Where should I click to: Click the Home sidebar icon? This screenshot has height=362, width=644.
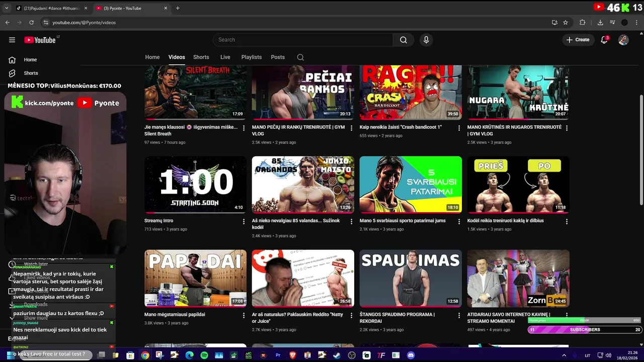click(12, 60)
